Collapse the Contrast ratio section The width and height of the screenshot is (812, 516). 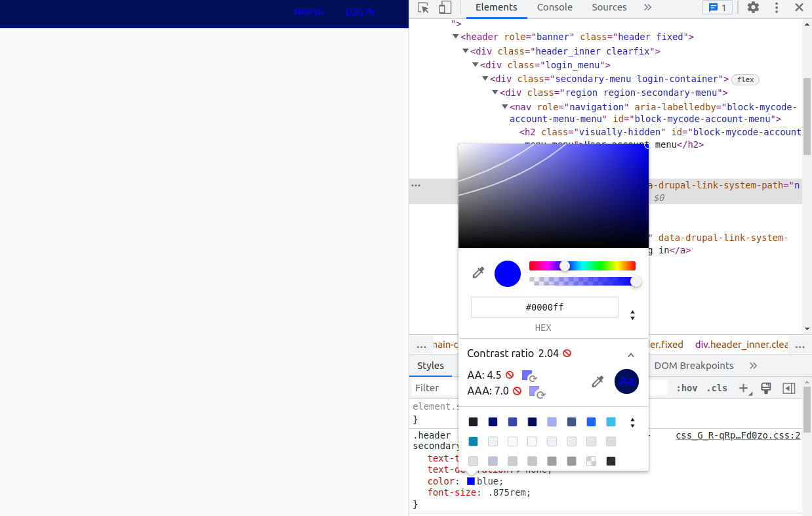[629, 353]
